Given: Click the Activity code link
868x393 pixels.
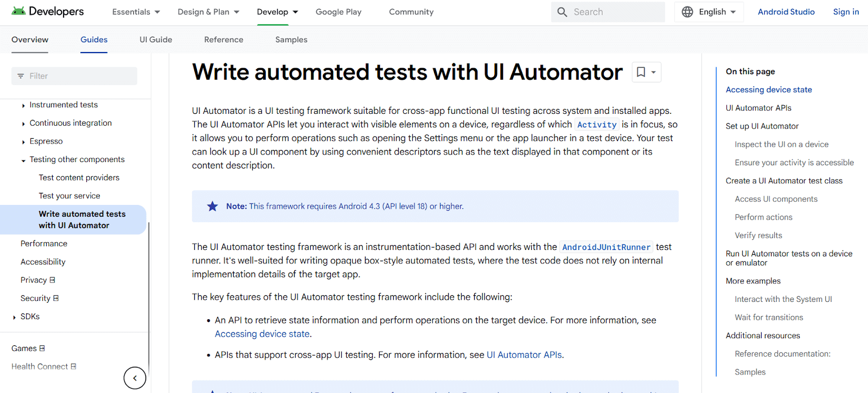Looking at the screenshot, I should [x=597, y=125].
